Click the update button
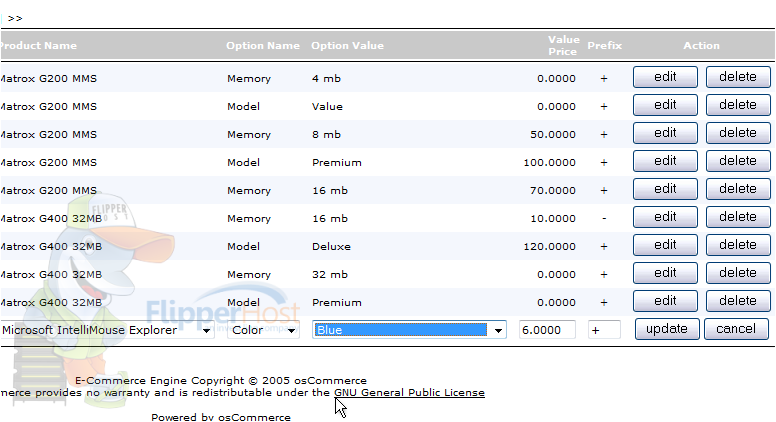 pos(667,329)
